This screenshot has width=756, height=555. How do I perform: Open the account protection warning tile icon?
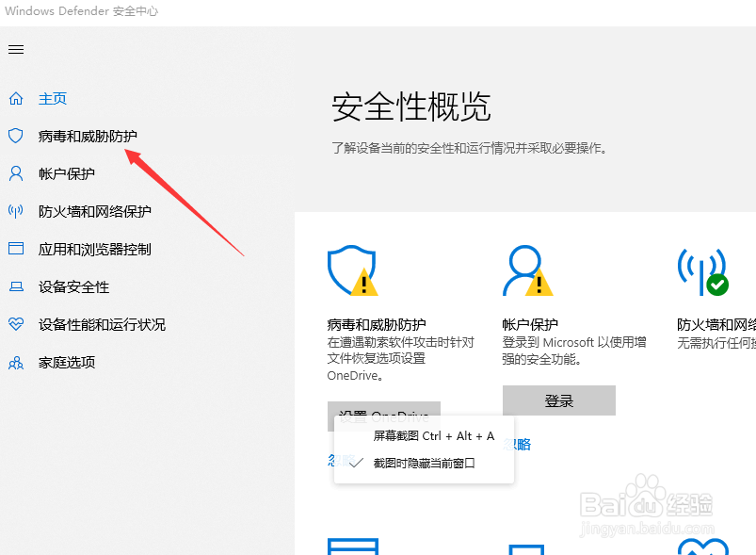pyautogui.click(x=527, y=270)
